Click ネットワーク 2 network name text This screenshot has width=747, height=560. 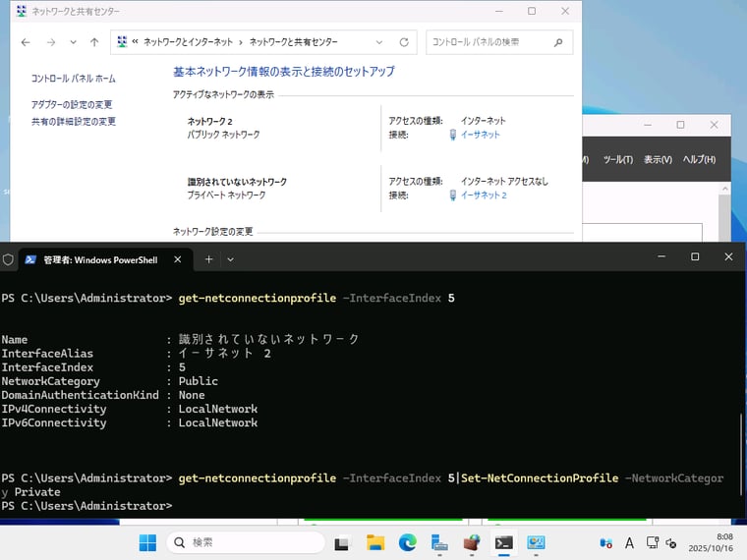coord(209,122)
